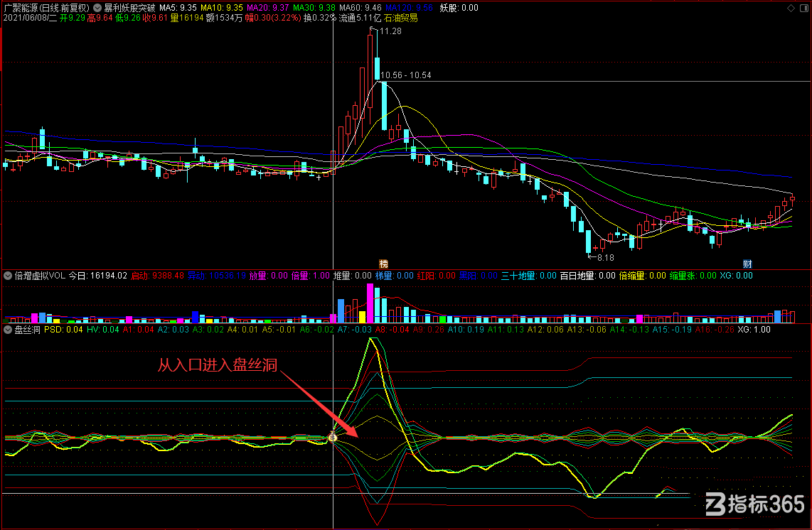Click the 倍增虚拟VOL indicator name

40,276
